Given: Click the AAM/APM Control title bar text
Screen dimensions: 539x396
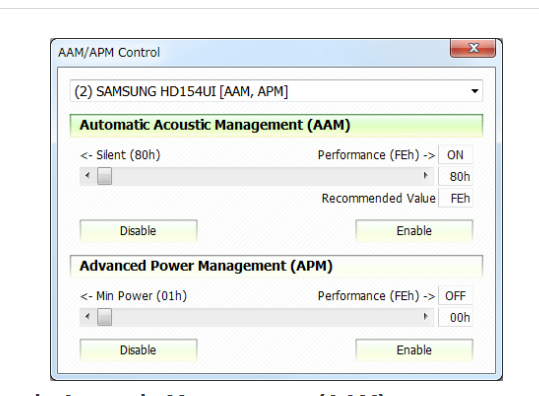Looking at the screenshot, I should pos(109,53).
